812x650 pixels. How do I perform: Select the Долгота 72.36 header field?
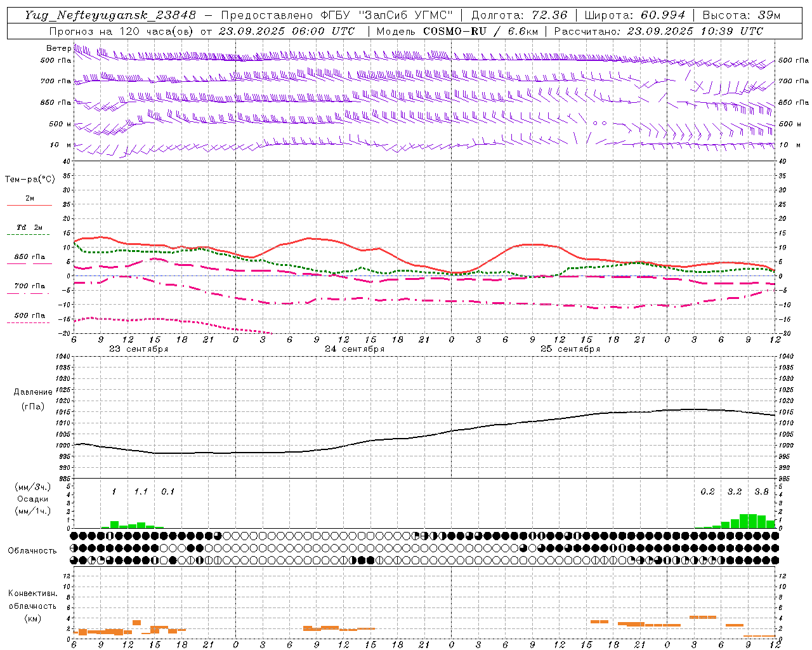pos(519,15)
